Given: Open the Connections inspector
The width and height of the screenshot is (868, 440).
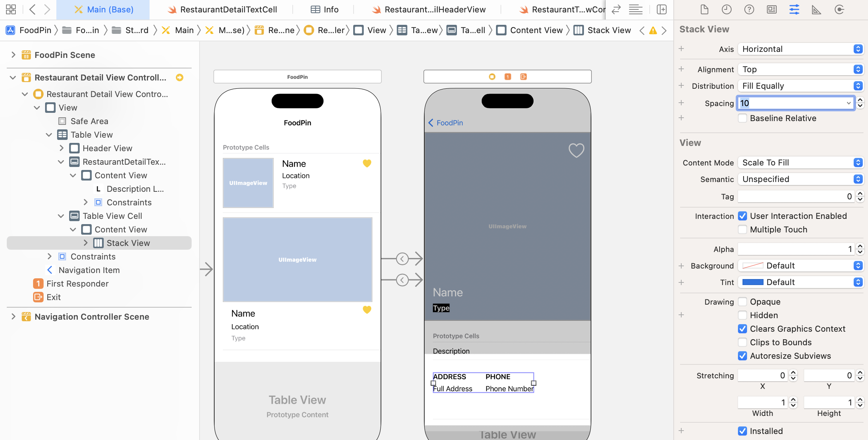Looking at the screenshot, I should 839,9.
